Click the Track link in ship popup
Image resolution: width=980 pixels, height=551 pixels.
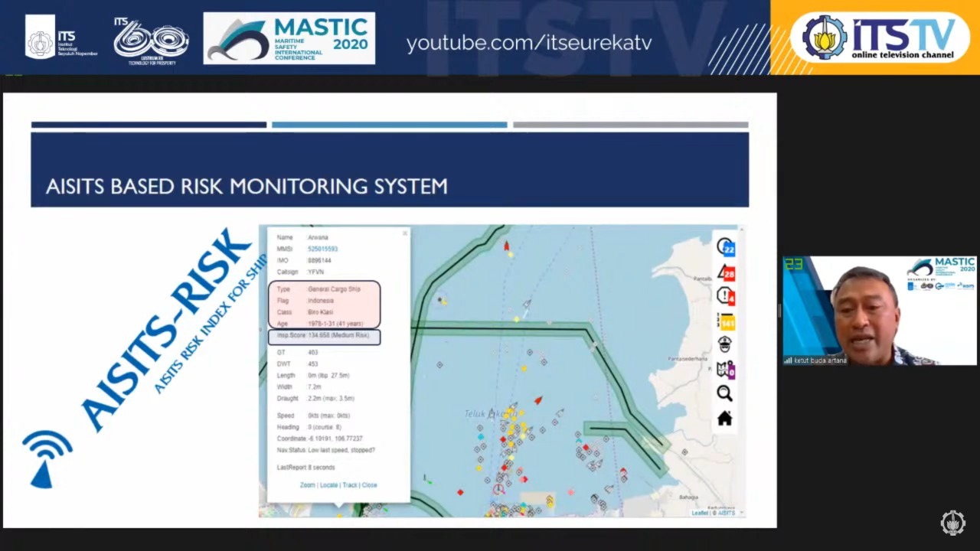click(350, 485)
